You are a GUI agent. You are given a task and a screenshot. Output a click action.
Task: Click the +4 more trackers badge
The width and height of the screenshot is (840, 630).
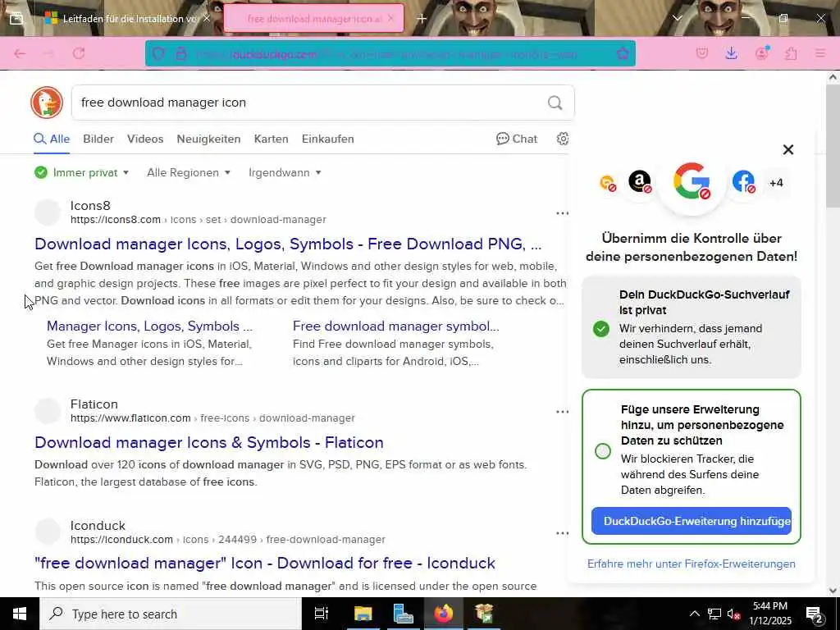[776, 183]
